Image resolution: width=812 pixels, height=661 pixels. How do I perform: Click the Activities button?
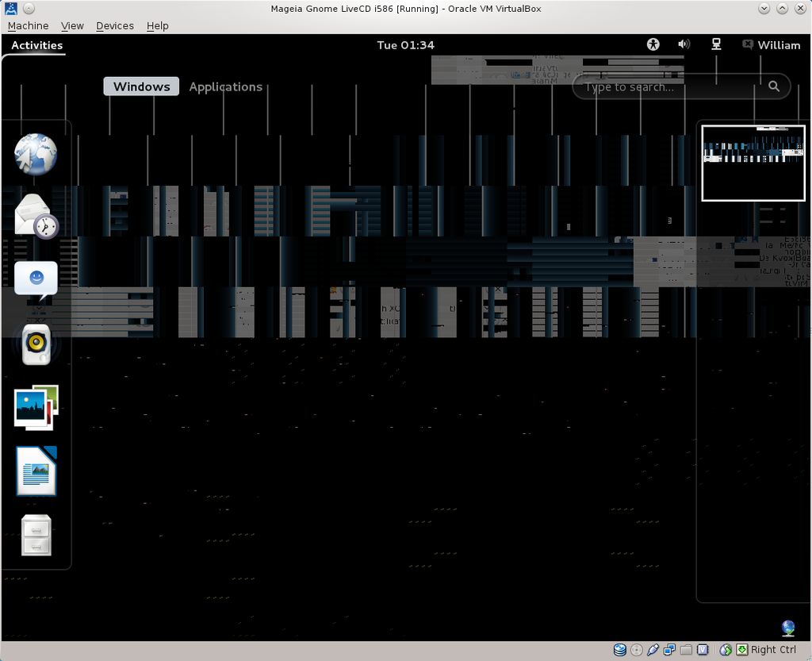point(35,45)
